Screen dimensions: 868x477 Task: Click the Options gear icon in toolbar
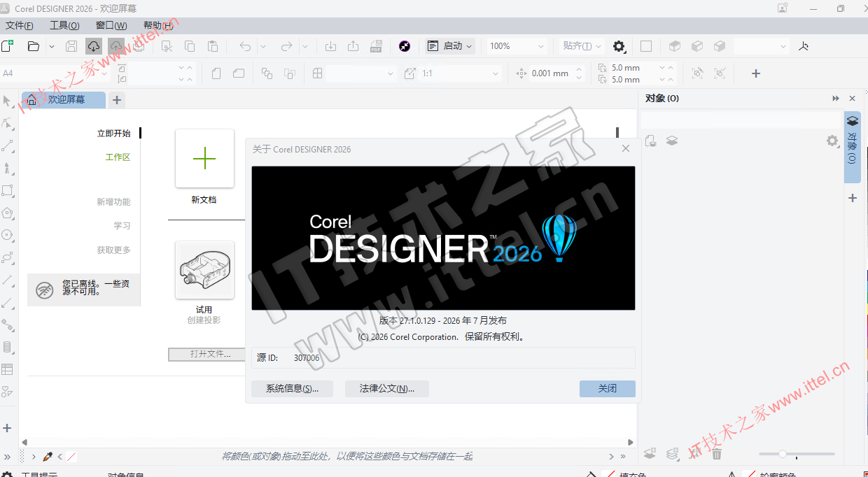pos(619,46)
